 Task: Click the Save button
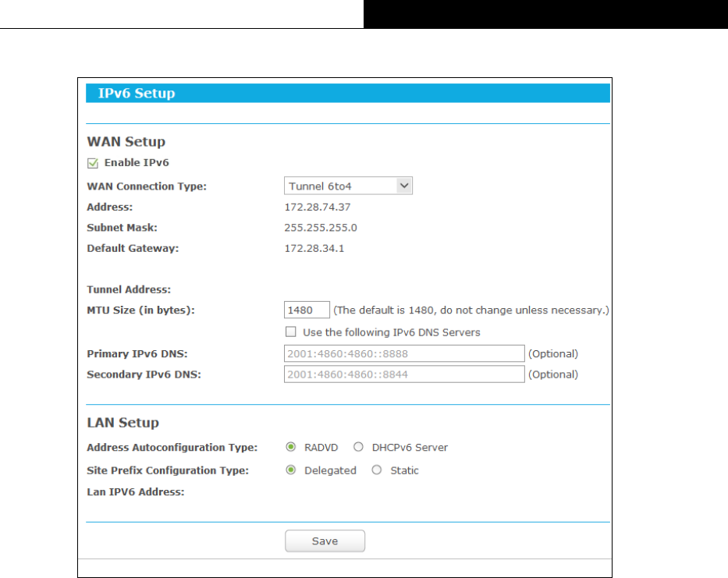coord(325,541)
